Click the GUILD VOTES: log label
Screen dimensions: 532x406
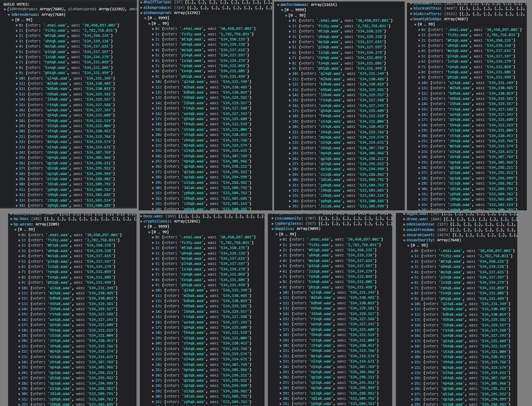click(x=16, y=4)
